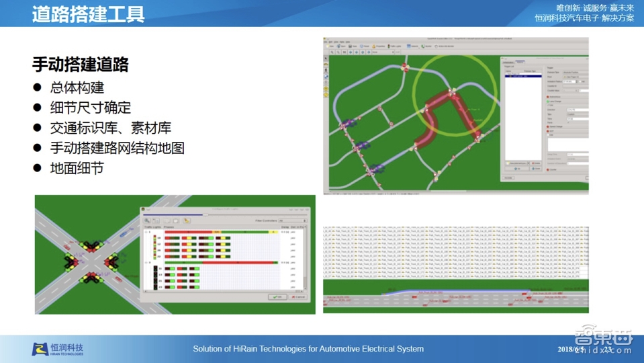Viewport: 644px width, 363px height.
Task: Toggle the Speed Change red indicator
Action: coord(549,126)
